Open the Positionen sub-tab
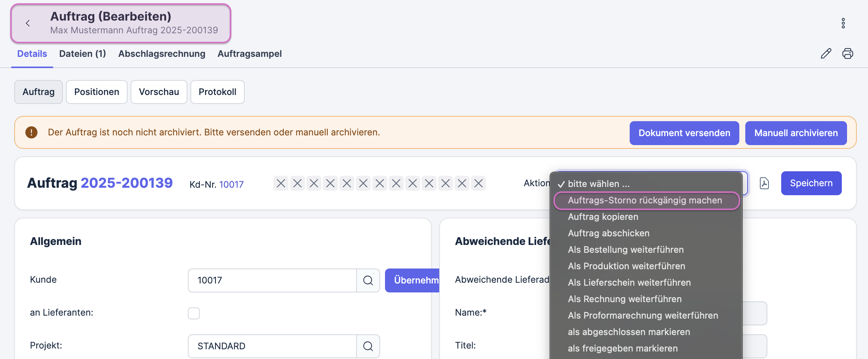Screen dimensions: 868x359 click(97, 92)
